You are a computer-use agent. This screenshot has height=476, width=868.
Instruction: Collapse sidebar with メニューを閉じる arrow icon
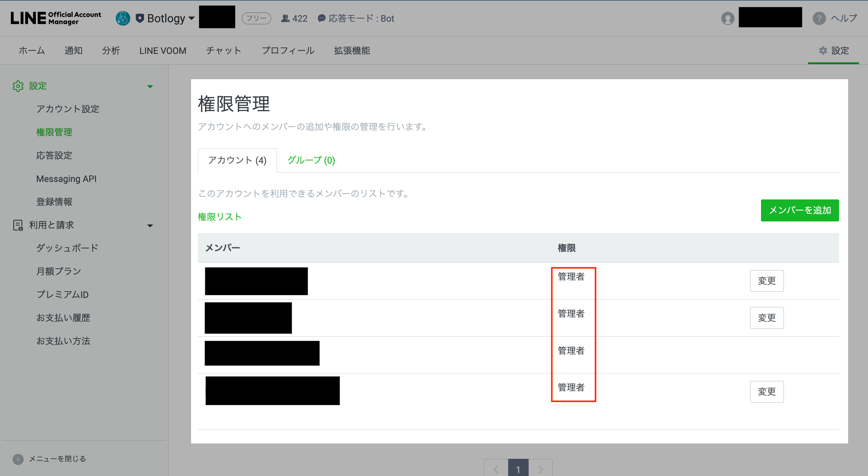(x=18, y=459)
